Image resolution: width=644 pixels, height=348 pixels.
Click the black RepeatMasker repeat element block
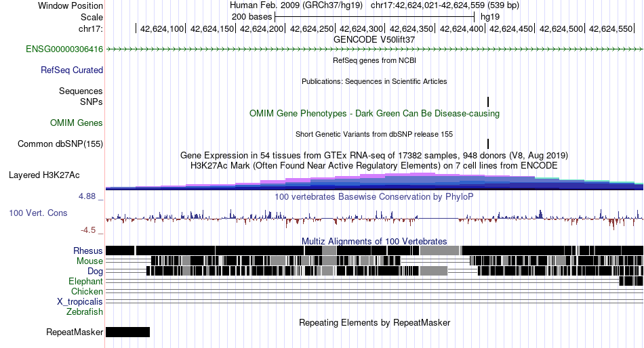127,332
